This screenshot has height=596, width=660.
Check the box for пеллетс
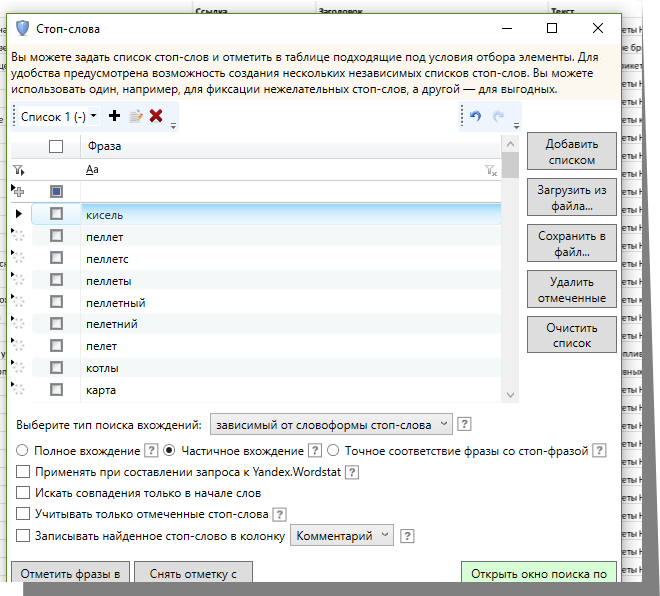coord(56,258)
